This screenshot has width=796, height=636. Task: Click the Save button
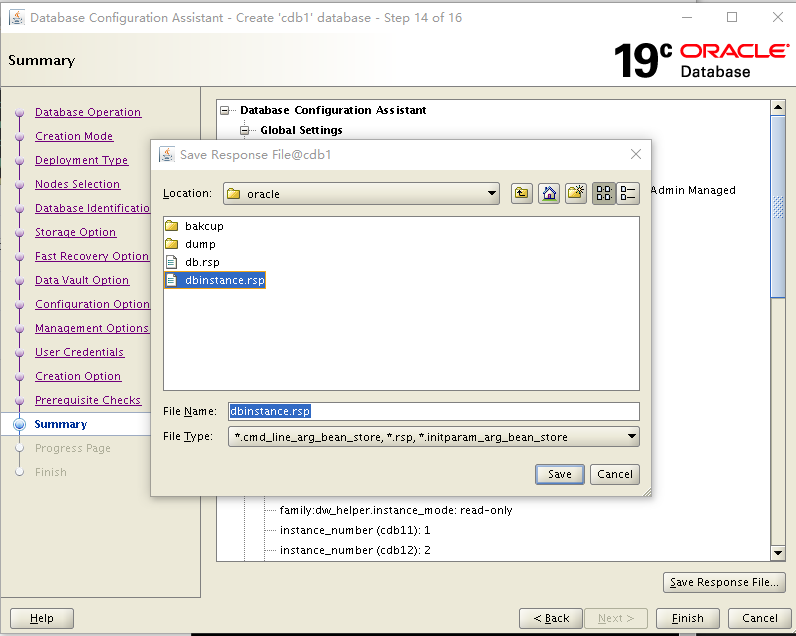pyautogui.click(x=559, y=474)
